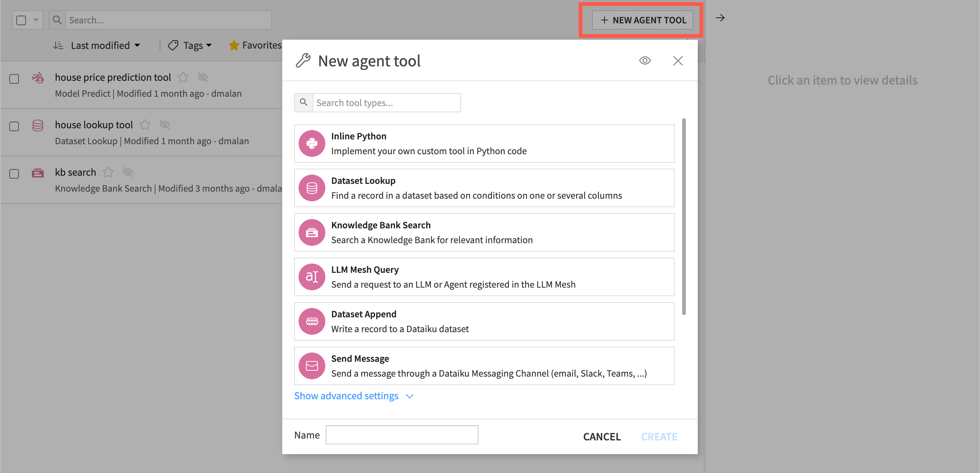This screenshot has height=473, width=980.
Task: Toggle watch icon on kb search
Action: point(128,172)
